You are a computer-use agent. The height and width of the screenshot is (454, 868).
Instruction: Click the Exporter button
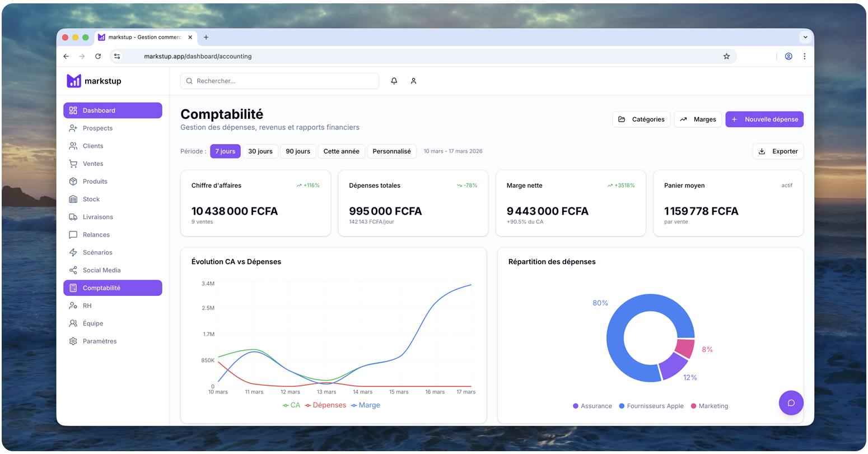coord(778,151)
